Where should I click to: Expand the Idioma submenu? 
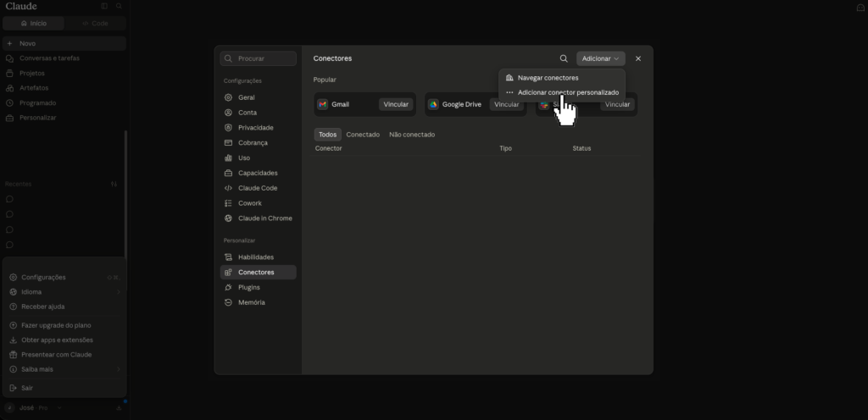[65, 292]
